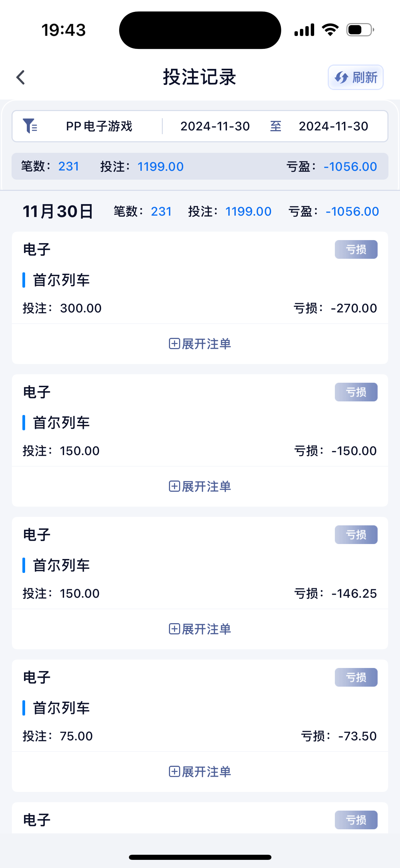Select the start date 2024-11-30 field

click(215, 126)
